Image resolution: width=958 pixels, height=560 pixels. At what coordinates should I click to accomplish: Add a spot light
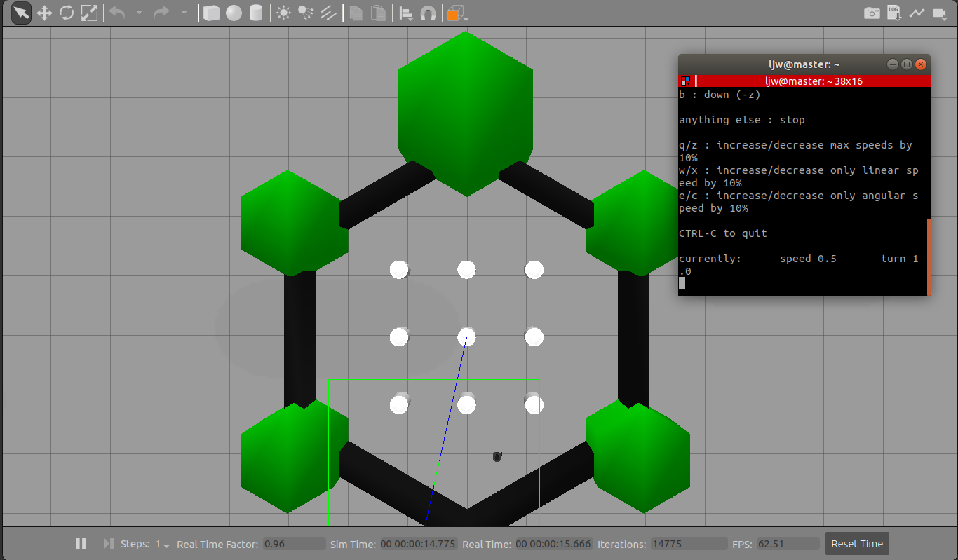pos(305,13)
